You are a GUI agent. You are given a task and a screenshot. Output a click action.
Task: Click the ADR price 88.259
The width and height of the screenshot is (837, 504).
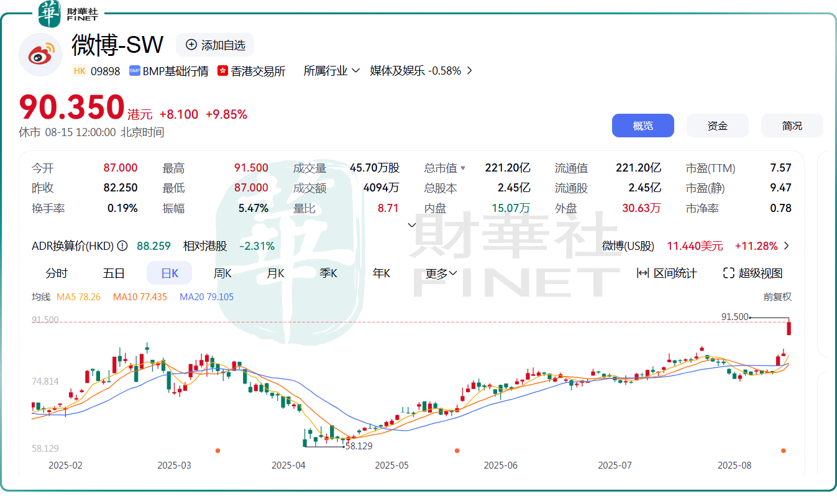click(153, 246)
